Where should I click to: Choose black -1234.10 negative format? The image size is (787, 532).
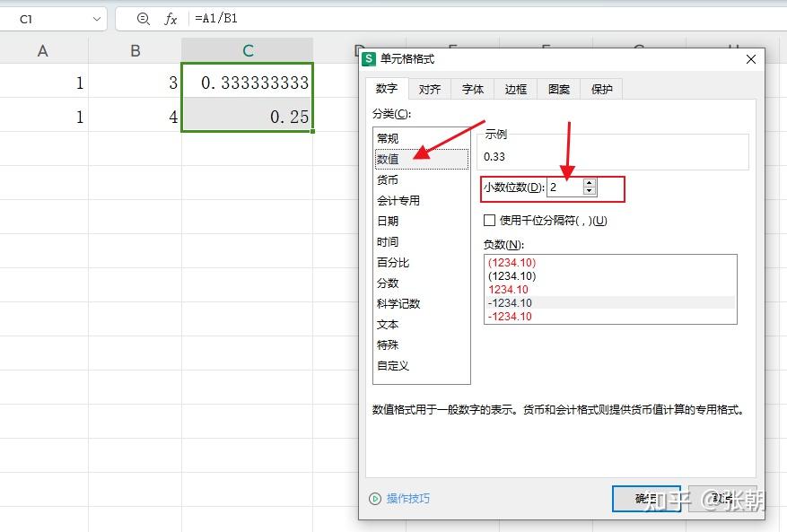click(610, 303)
